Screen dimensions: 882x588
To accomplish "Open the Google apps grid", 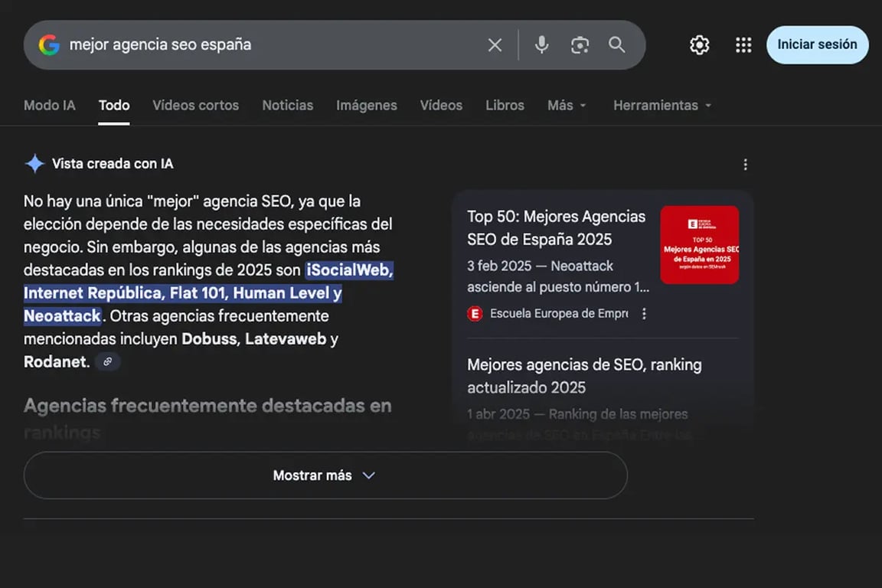I will tap(743, 44).
